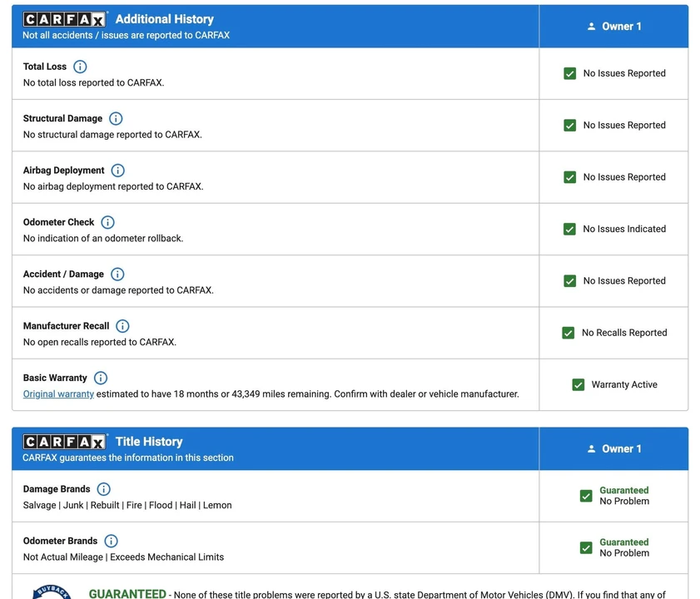Click the Manufacturer Recall row title
700x599 pixels.
(66, 326)
